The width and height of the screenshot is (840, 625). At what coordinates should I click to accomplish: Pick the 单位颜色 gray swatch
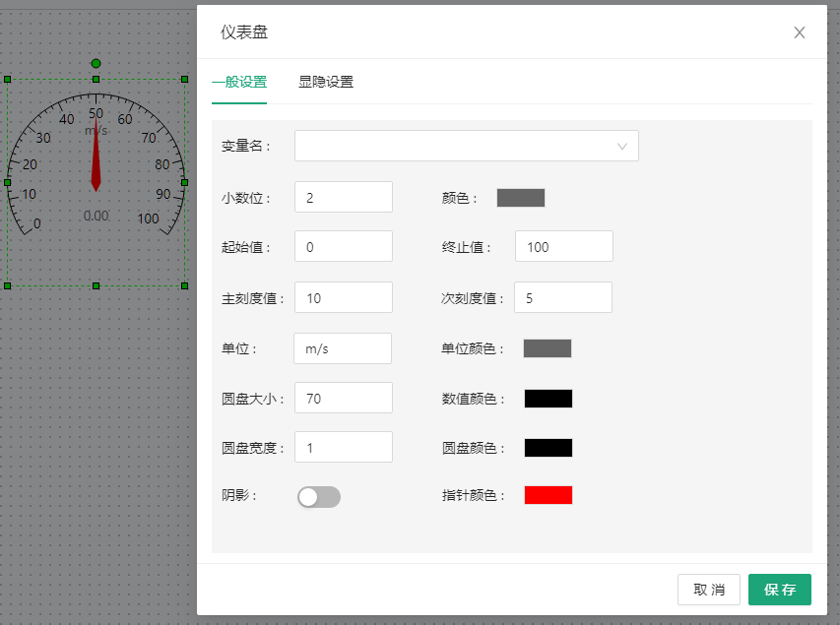tap(548, 348)
